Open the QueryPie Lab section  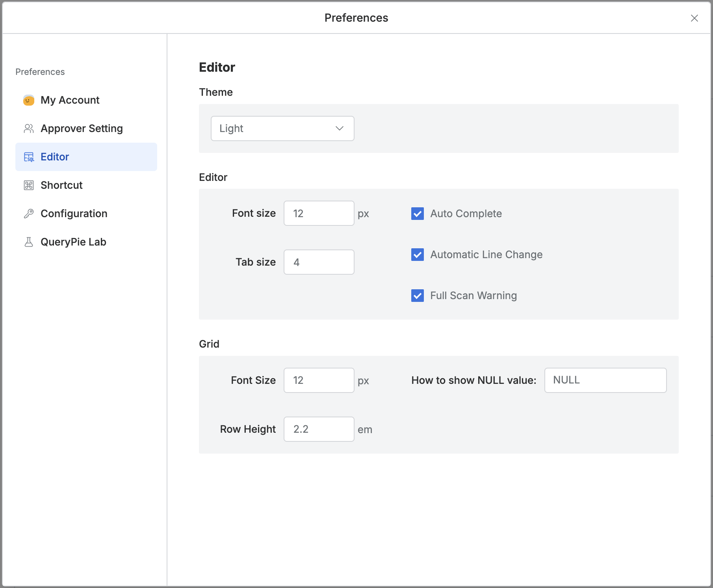pyautogui.click(x=73, y=242)
